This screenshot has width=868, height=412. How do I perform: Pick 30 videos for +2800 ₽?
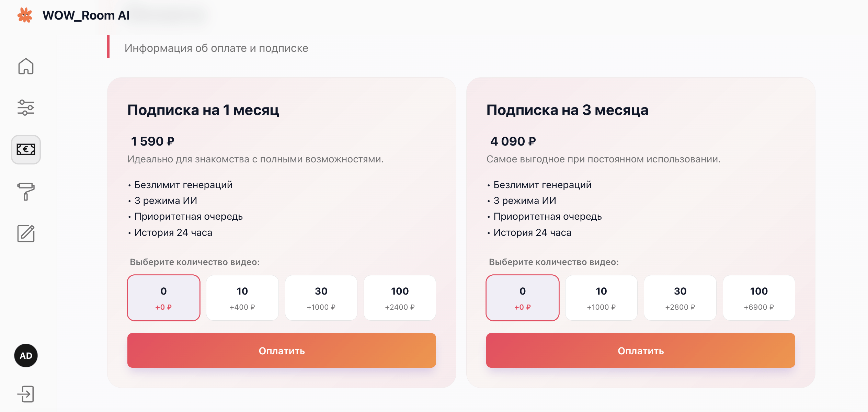coord(680,298)
